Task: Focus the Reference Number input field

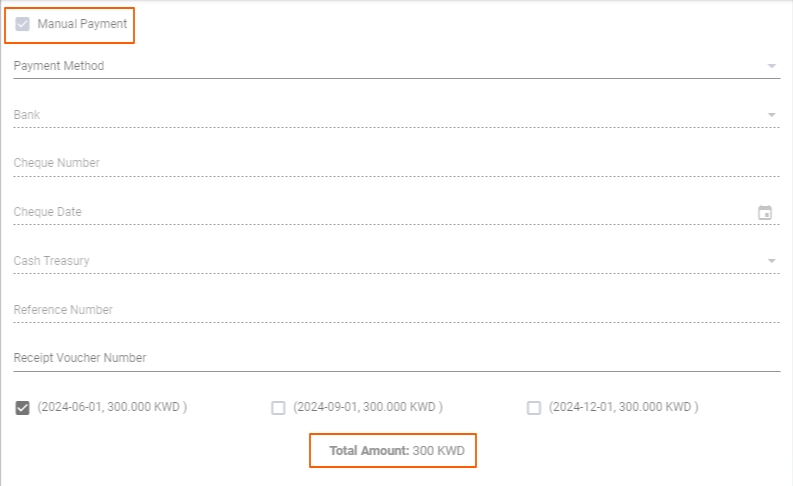Action: point(380,310)
